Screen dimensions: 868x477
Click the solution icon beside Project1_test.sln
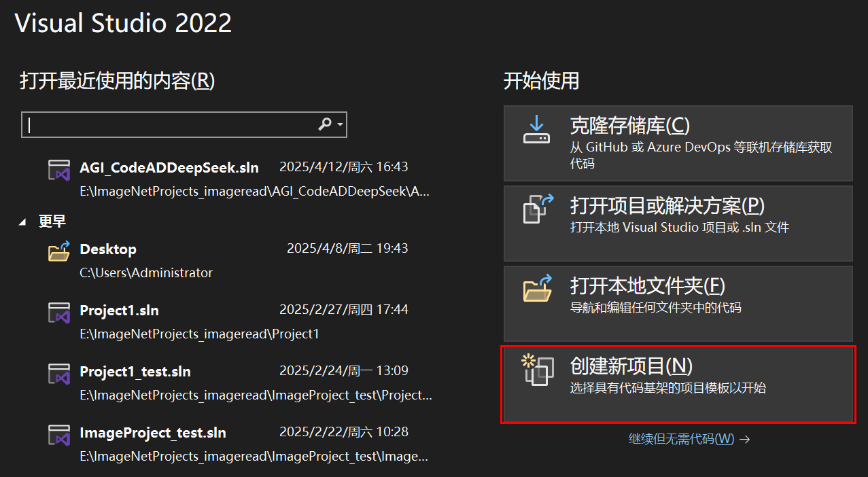coord(59,374)
